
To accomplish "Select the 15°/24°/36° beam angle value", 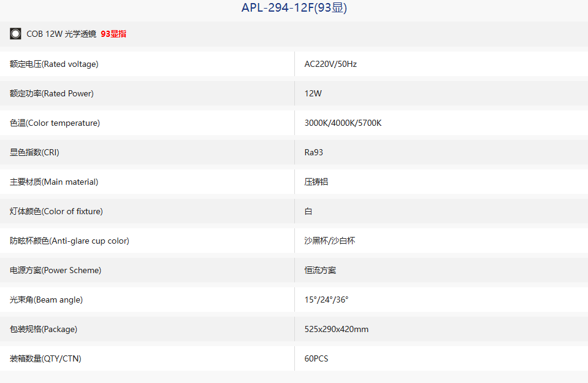I will coord(326,300).
